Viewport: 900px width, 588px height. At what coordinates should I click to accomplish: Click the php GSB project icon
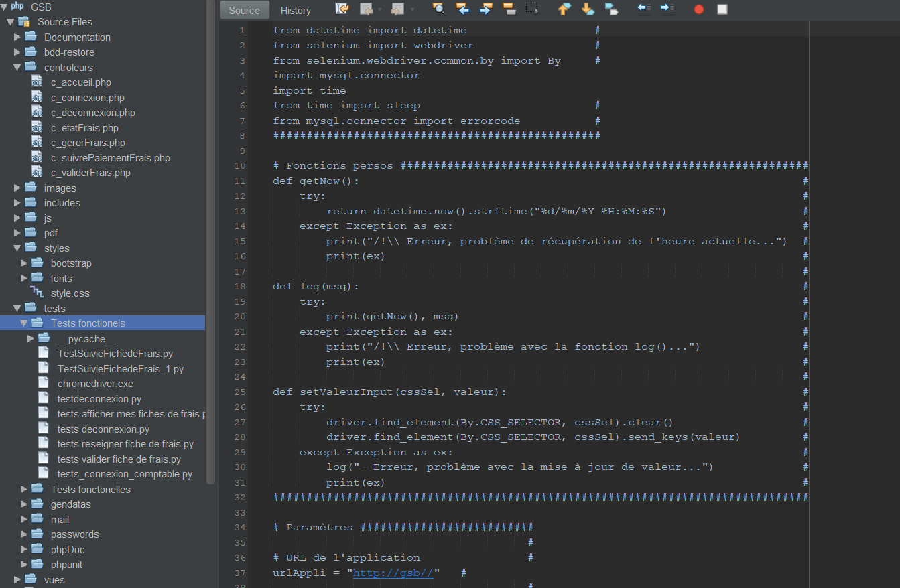pos(17,7)
